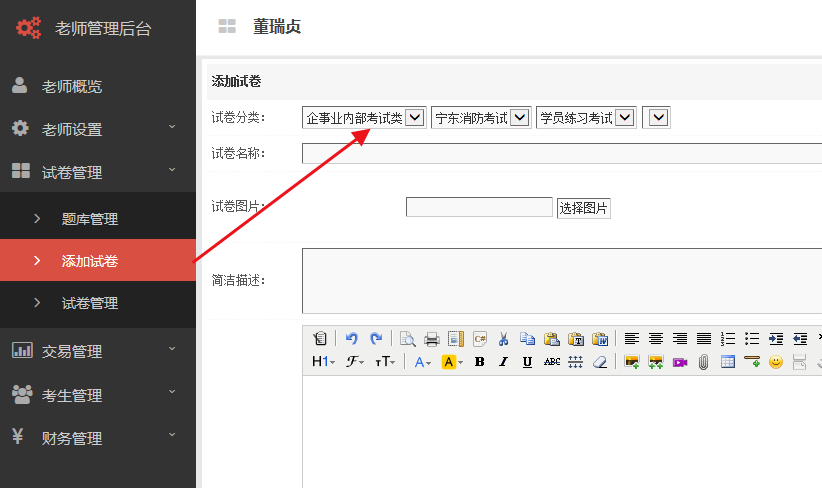822x488 pixels.
Task: Expand the 交易管理 sidebar menu
Action: [98, 351]
